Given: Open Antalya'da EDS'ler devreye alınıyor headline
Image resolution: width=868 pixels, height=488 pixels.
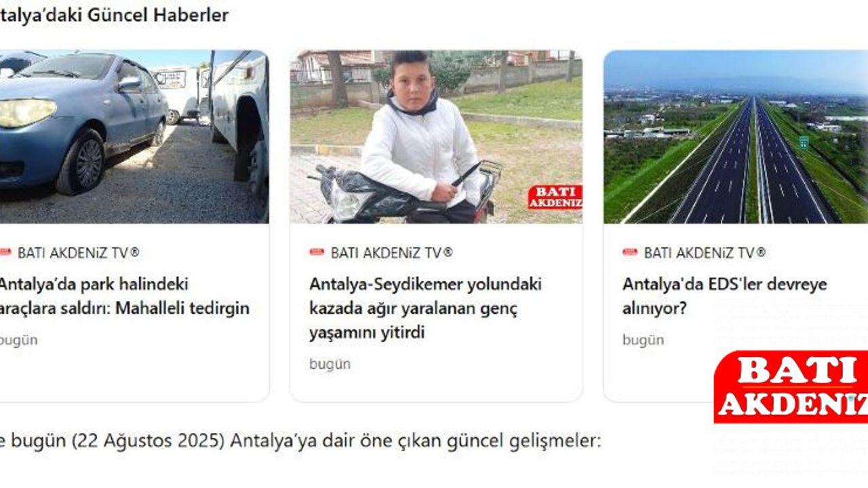Looking at the screenshot, I should click(x=725, y=296).
